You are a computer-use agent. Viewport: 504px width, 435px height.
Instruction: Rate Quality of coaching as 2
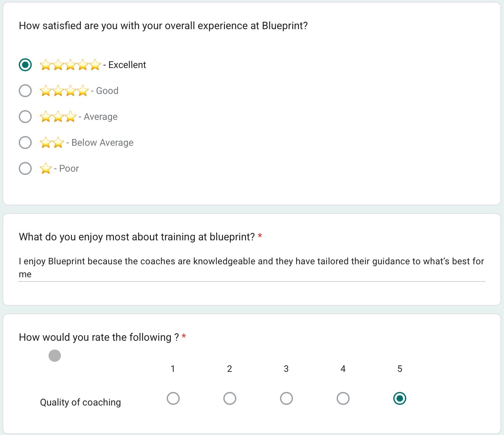pos(230,398)
